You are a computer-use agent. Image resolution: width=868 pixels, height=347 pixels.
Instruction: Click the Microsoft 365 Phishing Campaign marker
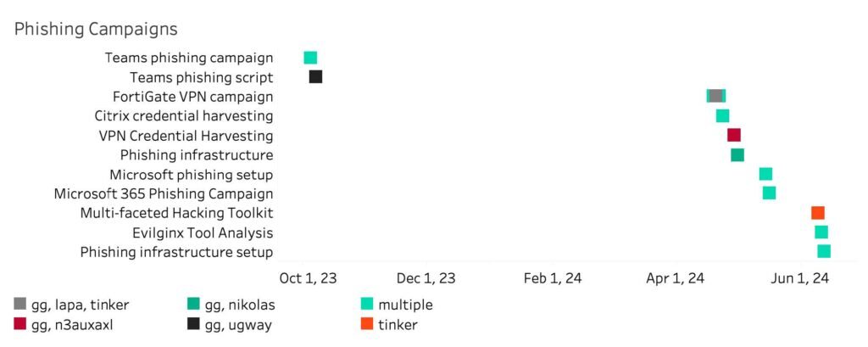769,193
